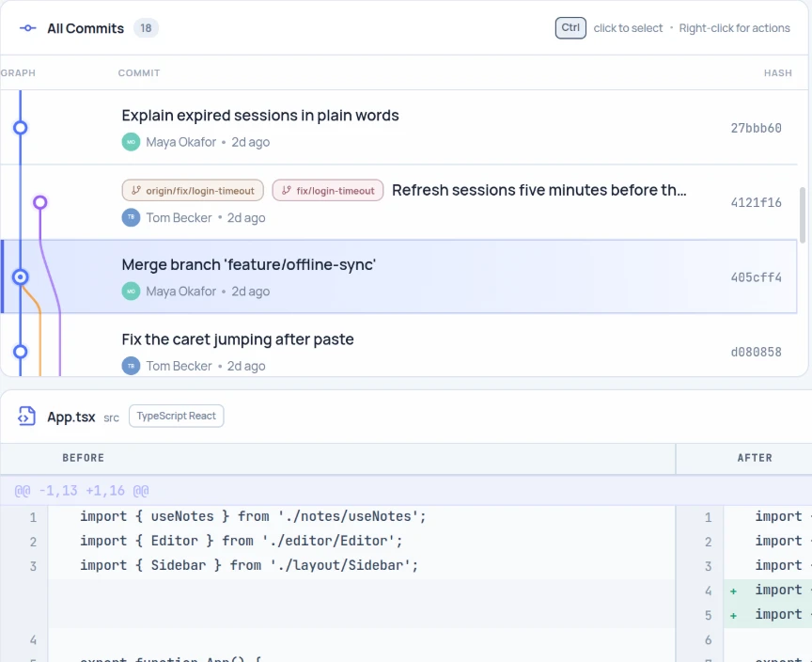Click the All Commits branch icon
Image resolution: width=812 pixels, height=662 pixels.
(x=27, y=28)
